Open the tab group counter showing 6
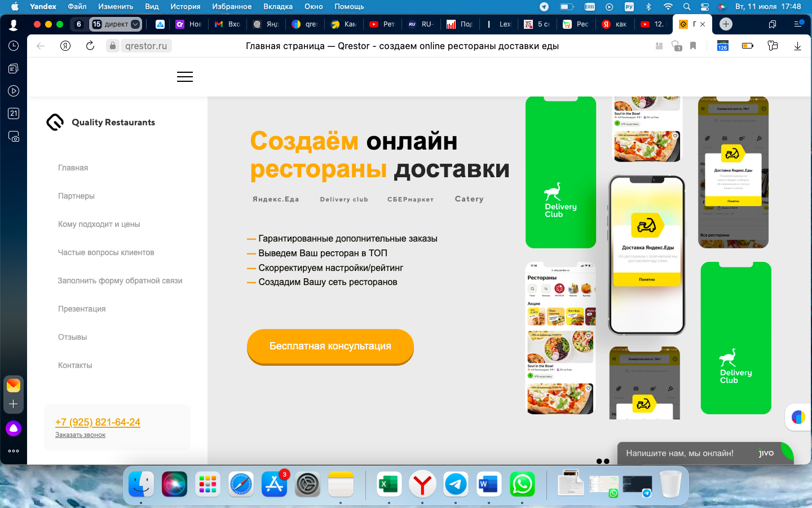 (78, 24)
